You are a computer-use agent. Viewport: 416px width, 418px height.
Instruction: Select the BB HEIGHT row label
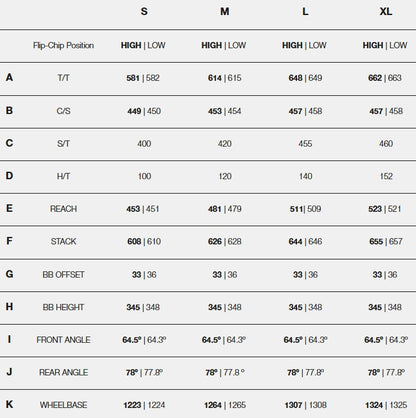[63, 307]
